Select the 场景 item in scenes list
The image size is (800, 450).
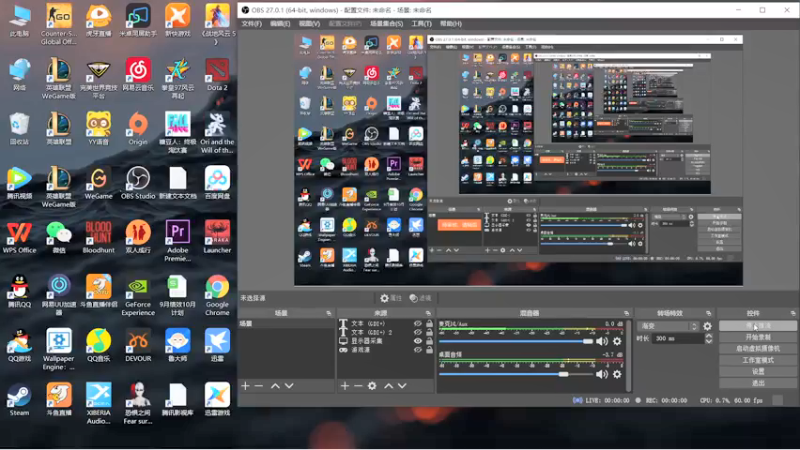click(x=286, y=323)
